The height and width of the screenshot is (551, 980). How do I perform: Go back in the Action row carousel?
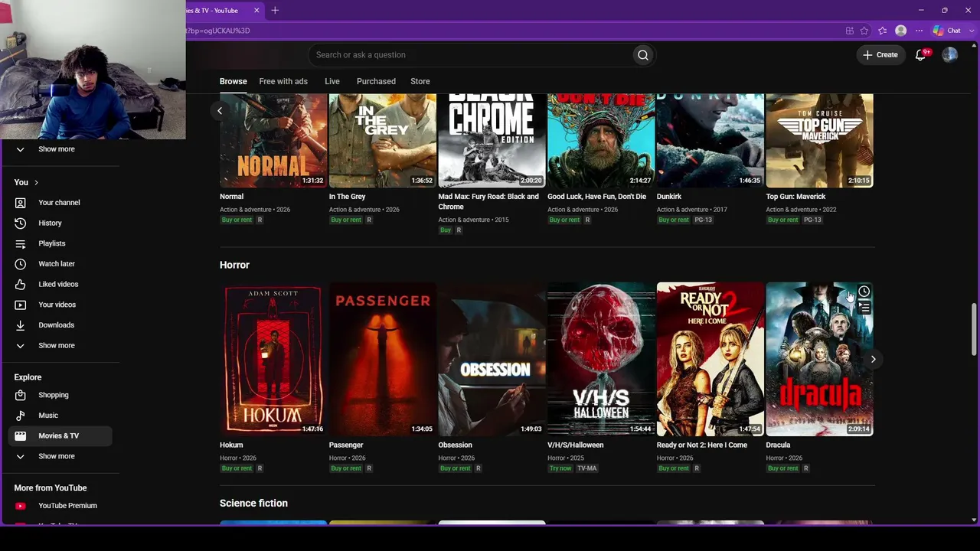coord(220,111)
